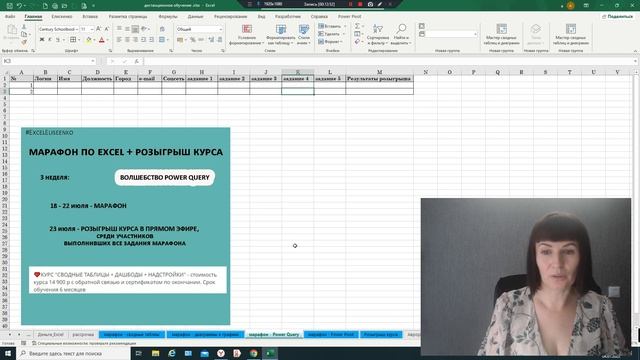Screen dimensions: 640x360
Task: Increase decimal places in Number group
Action: point(211,40)
